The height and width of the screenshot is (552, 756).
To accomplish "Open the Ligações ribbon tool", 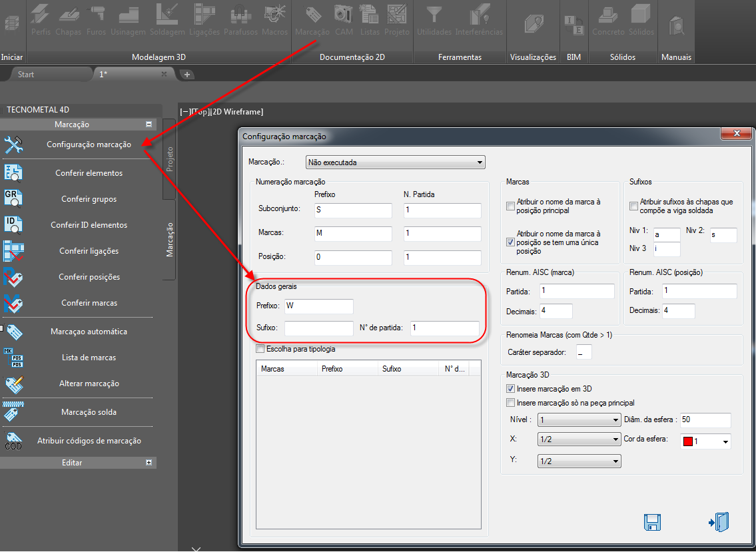I will click(204, 20).
